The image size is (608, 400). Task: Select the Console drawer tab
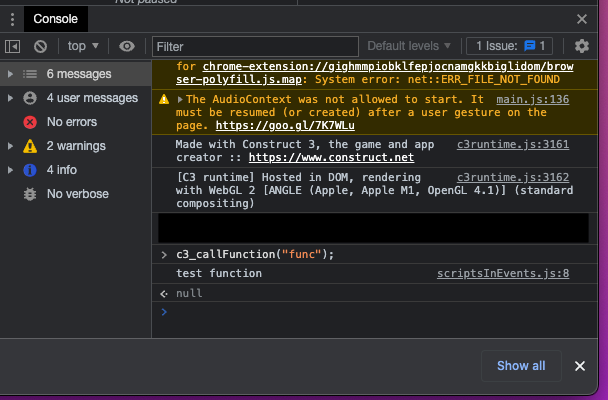55,19
